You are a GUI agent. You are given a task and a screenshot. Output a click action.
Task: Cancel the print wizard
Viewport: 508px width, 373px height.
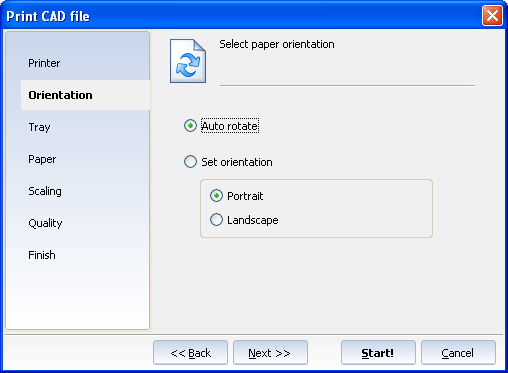pyautogui.click(x=458, y=352)
